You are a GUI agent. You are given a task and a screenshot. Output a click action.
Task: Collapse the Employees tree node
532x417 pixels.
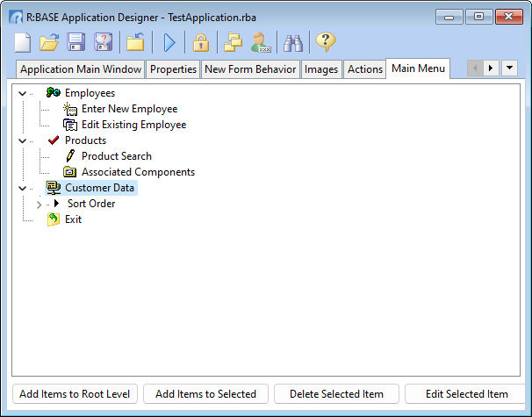click(x=23, y=93)
